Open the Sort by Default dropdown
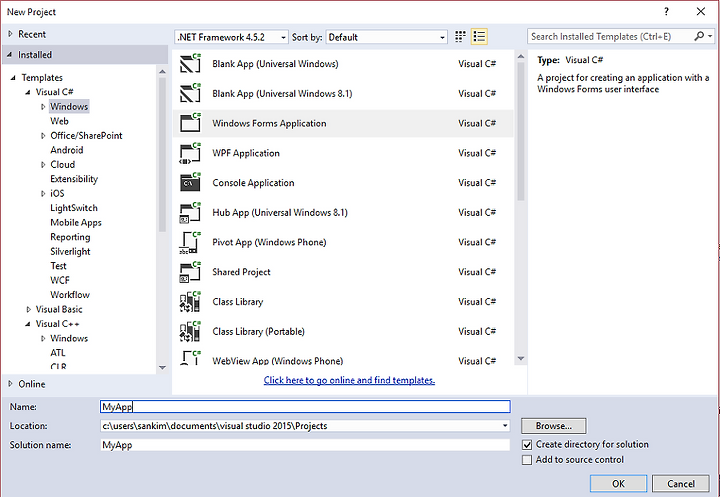 (387, 37)
